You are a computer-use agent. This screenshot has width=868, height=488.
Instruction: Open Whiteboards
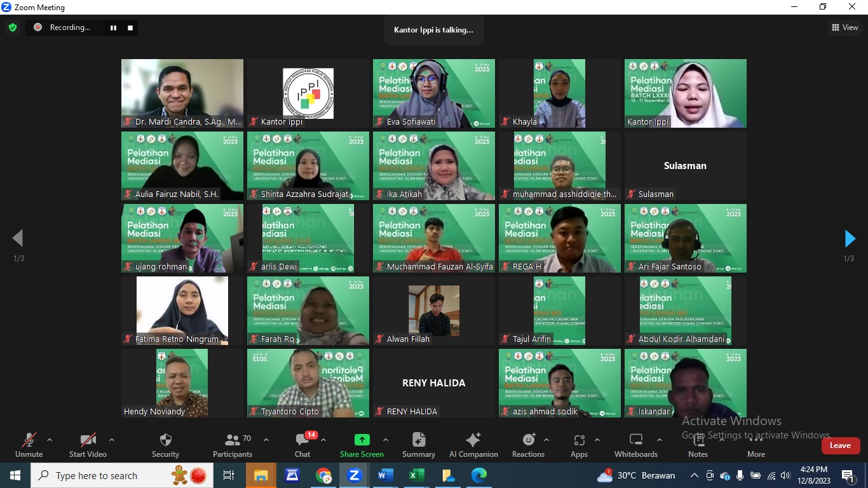point(635,445)
